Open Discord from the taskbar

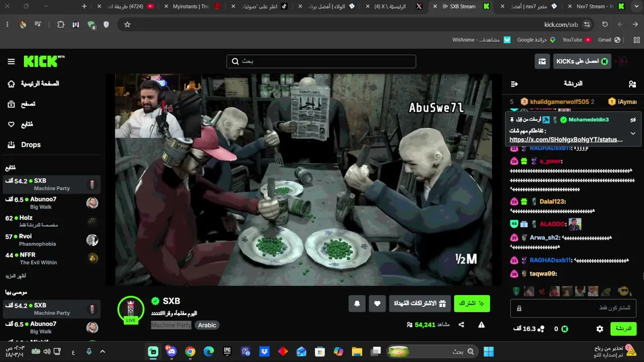click(172, 351)
